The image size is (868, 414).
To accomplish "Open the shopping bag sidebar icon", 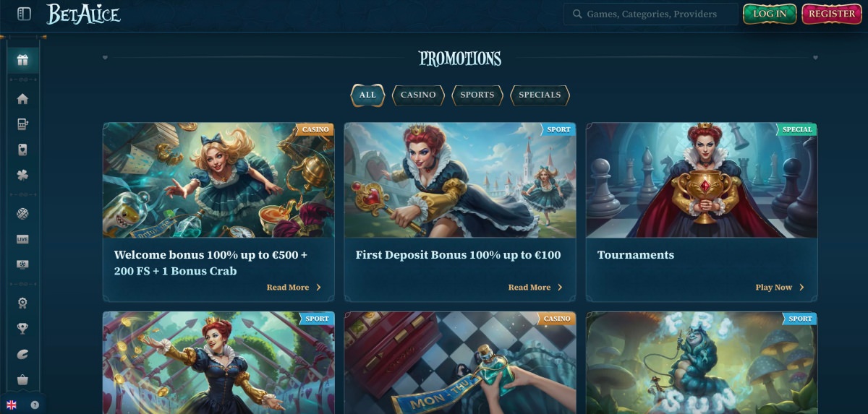I will pyautogui.click(x=22, y=379).
